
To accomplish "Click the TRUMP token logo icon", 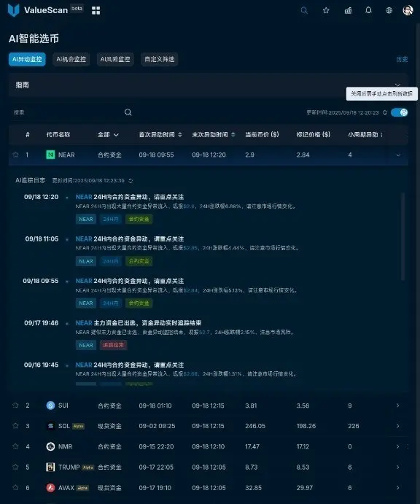I will pos(50,467).
